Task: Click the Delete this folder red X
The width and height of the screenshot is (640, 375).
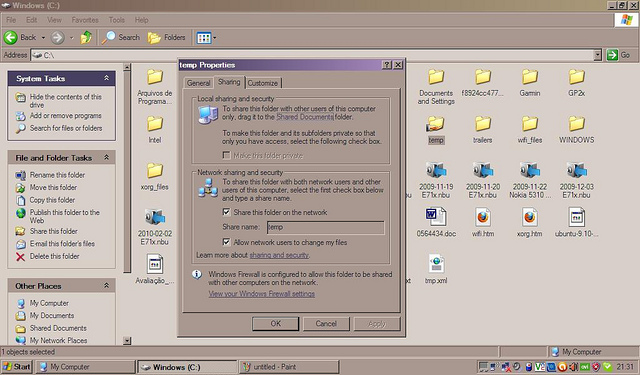Action: pos(20,257)
